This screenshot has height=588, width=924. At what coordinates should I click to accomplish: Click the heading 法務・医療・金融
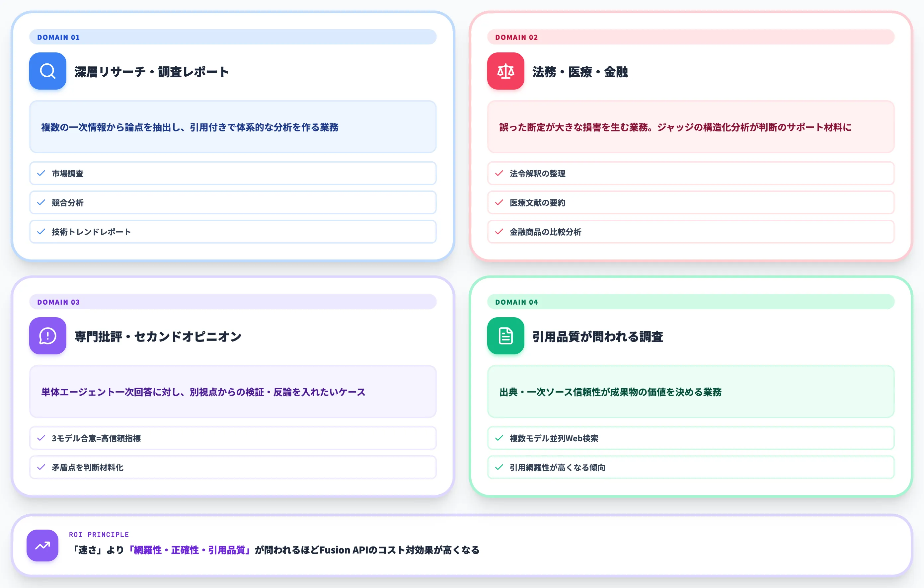580,72
